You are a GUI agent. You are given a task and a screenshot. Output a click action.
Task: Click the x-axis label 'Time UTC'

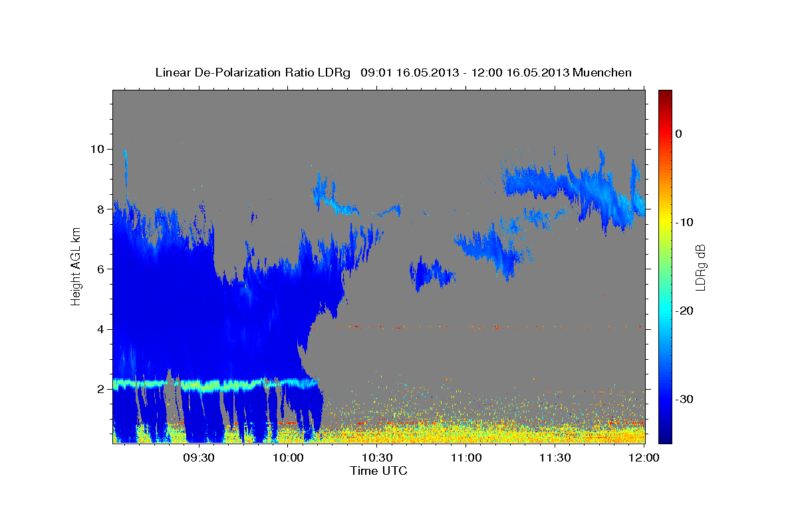coord(378,471)
